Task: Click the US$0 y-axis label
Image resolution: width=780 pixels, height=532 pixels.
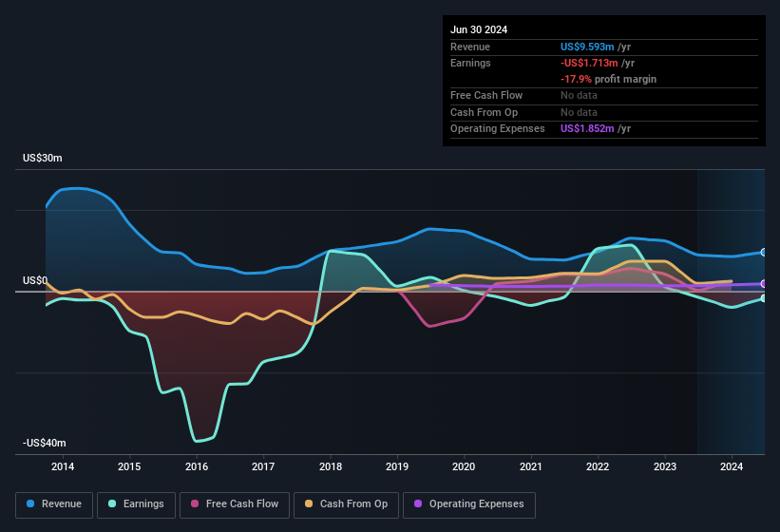Action: (35, 280)
